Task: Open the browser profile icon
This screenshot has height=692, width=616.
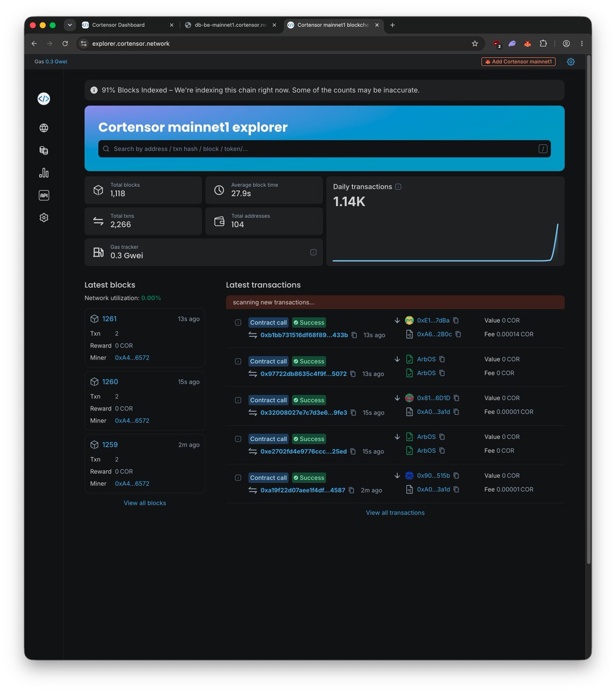Action: (x=566, y=44)
